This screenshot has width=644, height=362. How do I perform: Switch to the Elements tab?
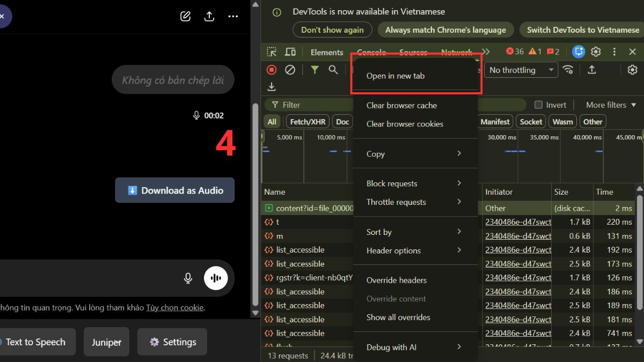tap(327, 52)
